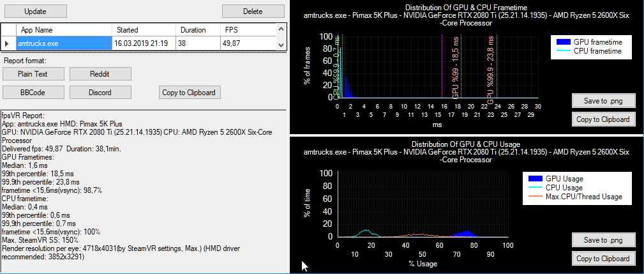Viewport: 644px width, 274px height.
Task: Sort the table by App Name header
Action: 64,30
